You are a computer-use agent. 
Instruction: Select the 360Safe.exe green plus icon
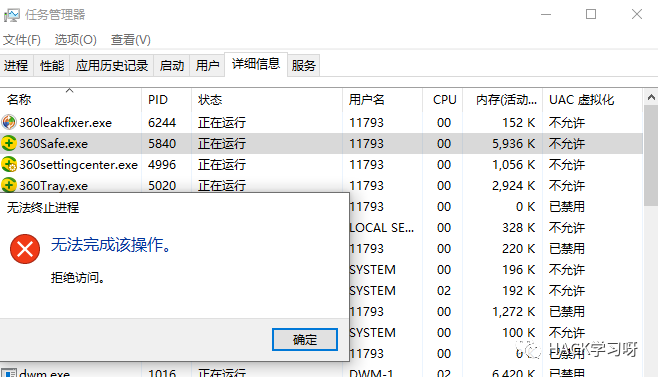pyautogui.click(x=8, y=144)
